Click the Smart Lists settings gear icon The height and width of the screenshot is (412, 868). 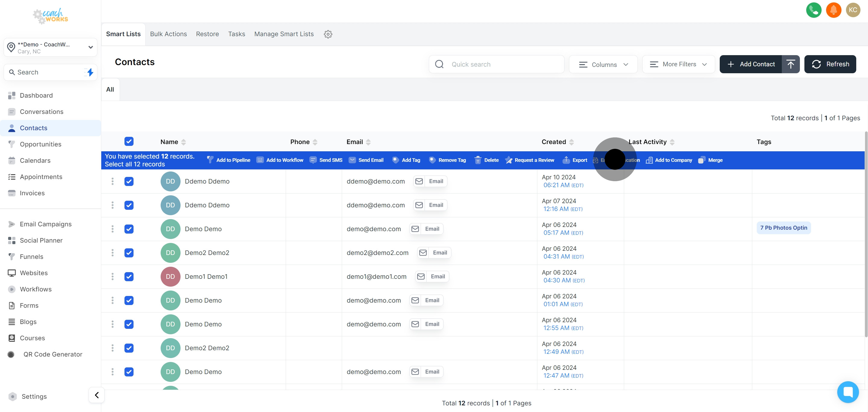tap(328, 34)
